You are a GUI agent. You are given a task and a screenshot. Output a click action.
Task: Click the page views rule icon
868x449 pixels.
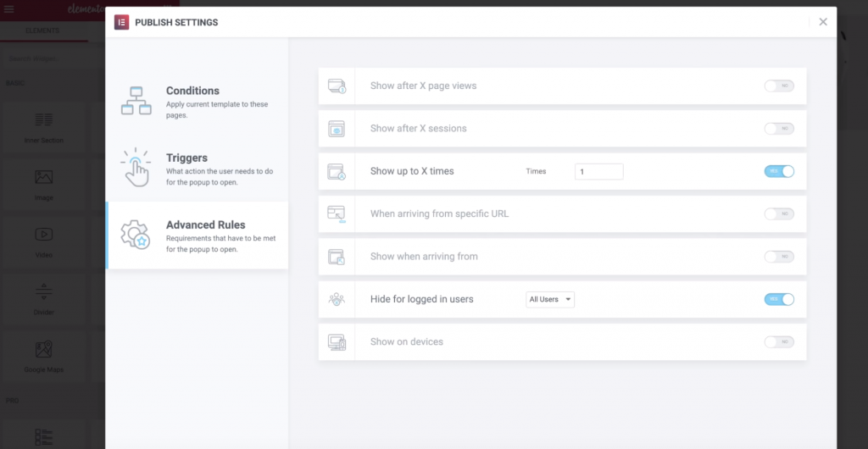tap(337, 86)
